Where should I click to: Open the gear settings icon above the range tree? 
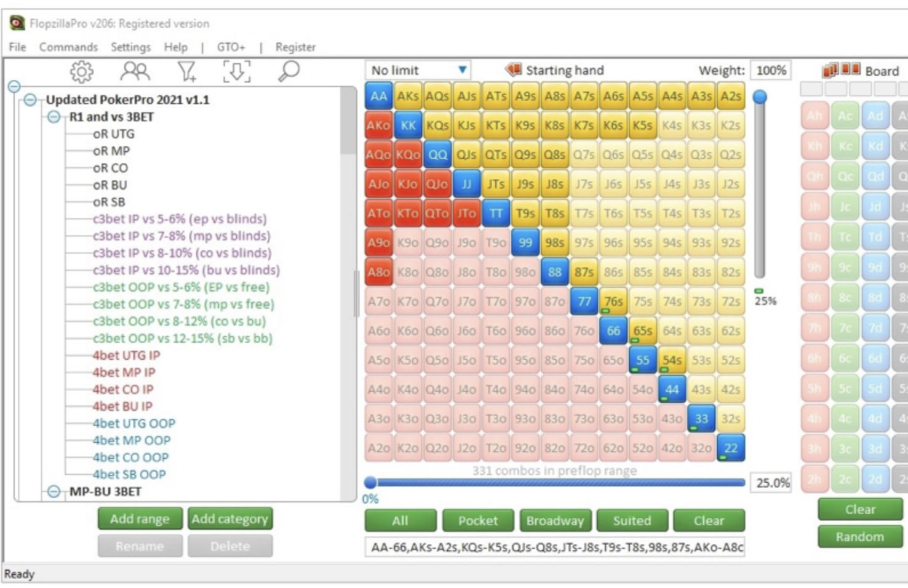click(82, 72)
